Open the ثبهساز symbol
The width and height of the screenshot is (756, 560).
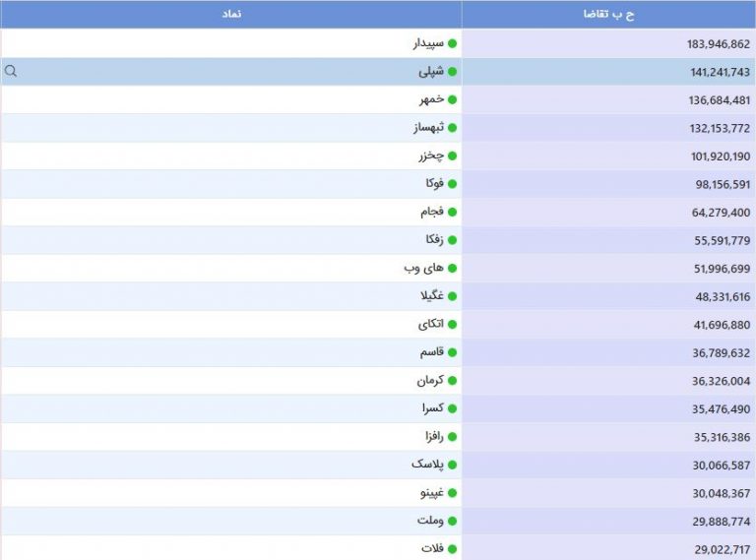[428, 128]
